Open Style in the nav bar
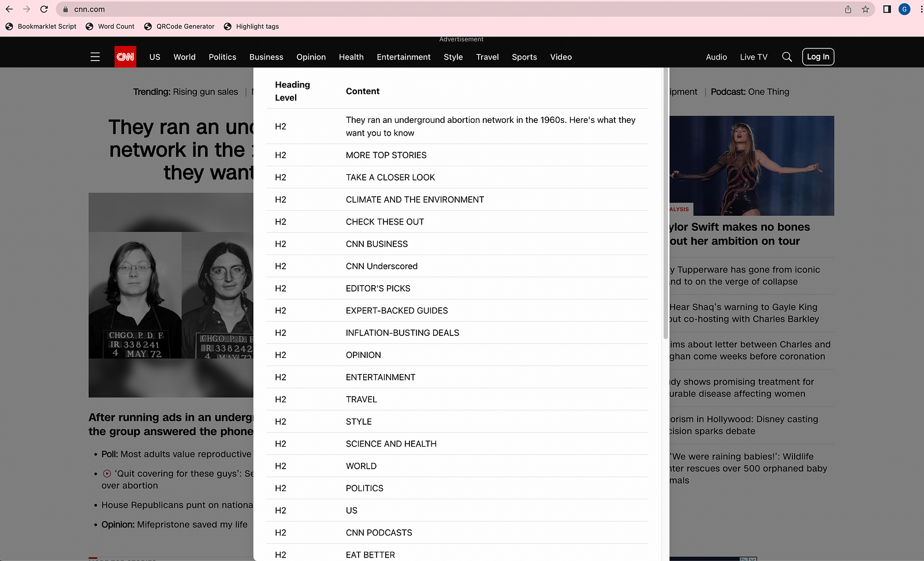Viewport: 924px width, 561px height. pyautogui.click(x=453, y=57)
